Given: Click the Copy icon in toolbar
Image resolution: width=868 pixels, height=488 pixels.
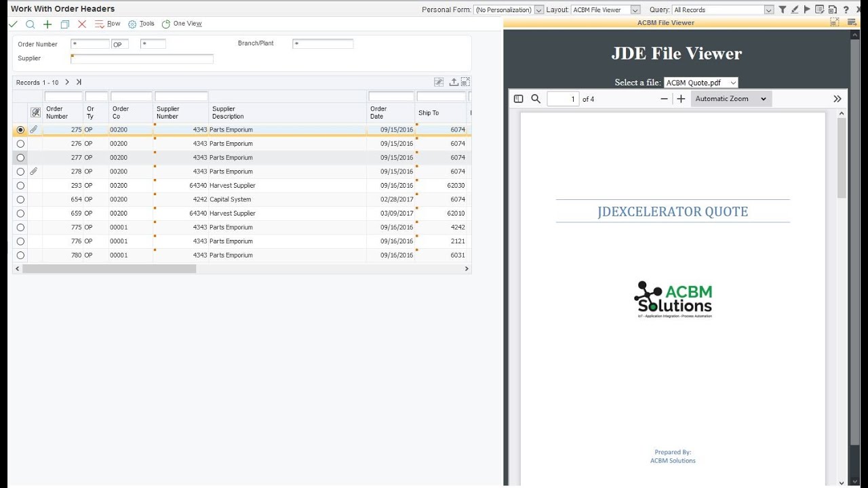Looking at the screenshot, I should pos(65,24).
